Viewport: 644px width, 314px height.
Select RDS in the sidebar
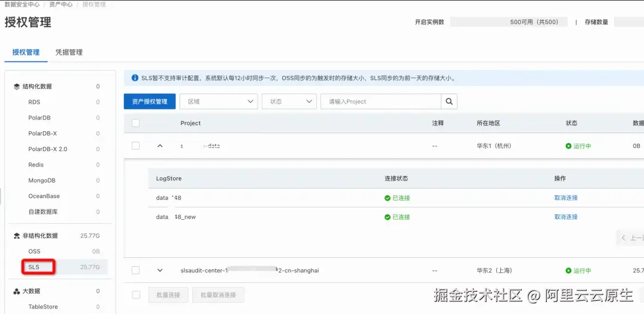34,102
